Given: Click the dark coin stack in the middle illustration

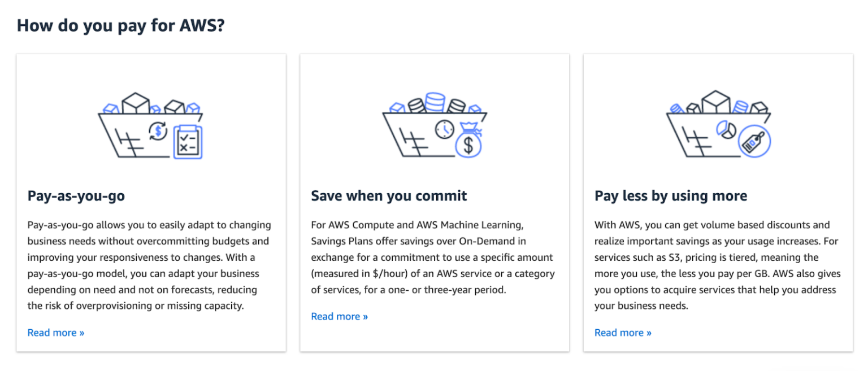Looking at the screenshot, I should [418, 105].
